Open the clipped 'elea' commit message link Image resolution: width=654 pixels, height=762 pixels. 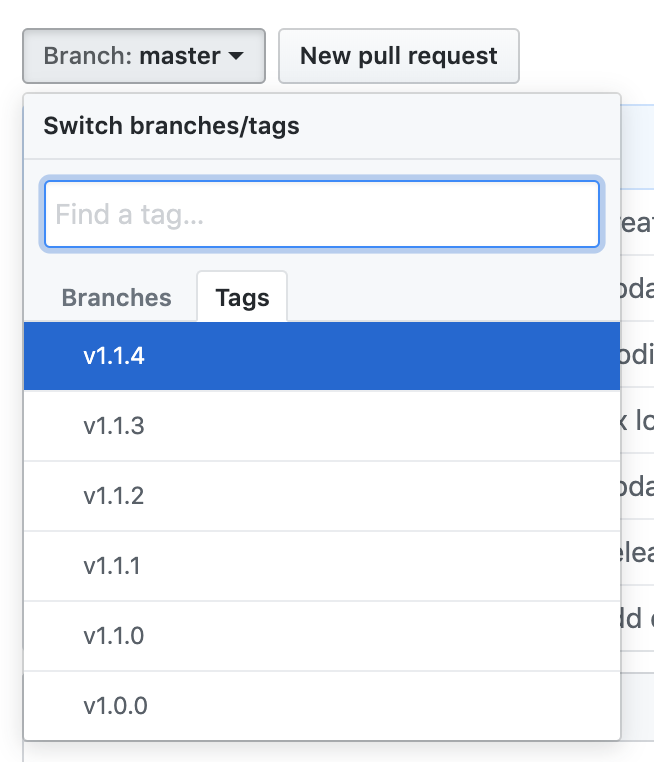(x=637, y=552)
